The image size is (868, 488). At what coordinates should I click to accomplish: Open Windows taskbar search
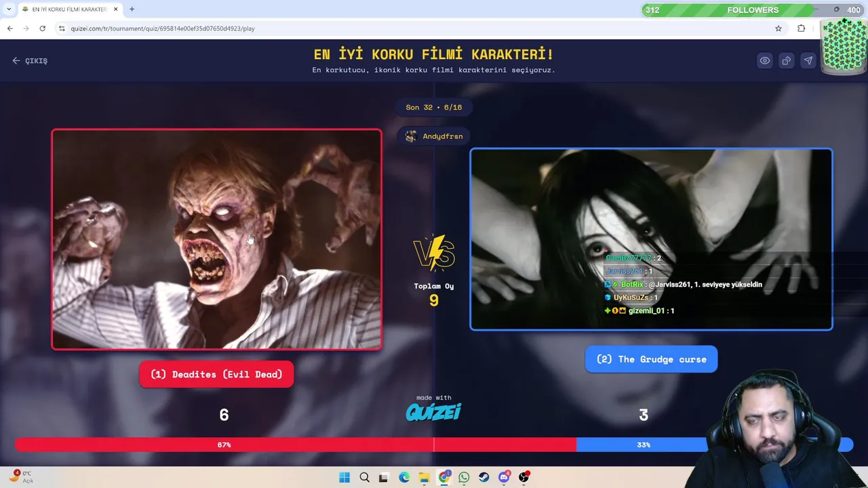coord(364,477)
